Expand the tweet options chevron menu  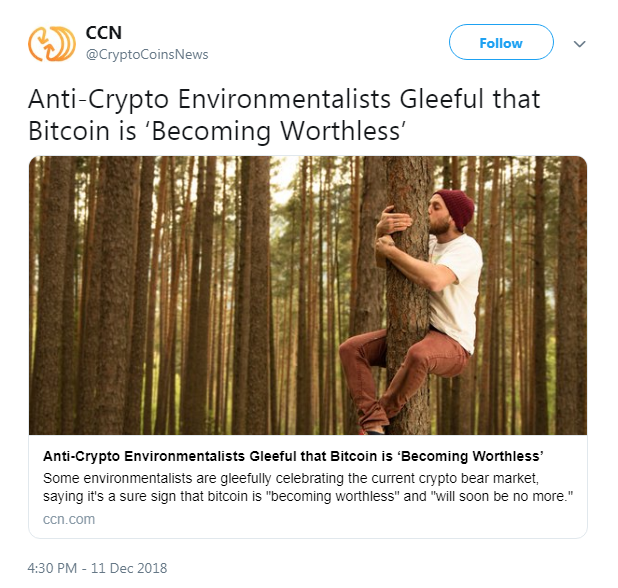coord(579,44)
